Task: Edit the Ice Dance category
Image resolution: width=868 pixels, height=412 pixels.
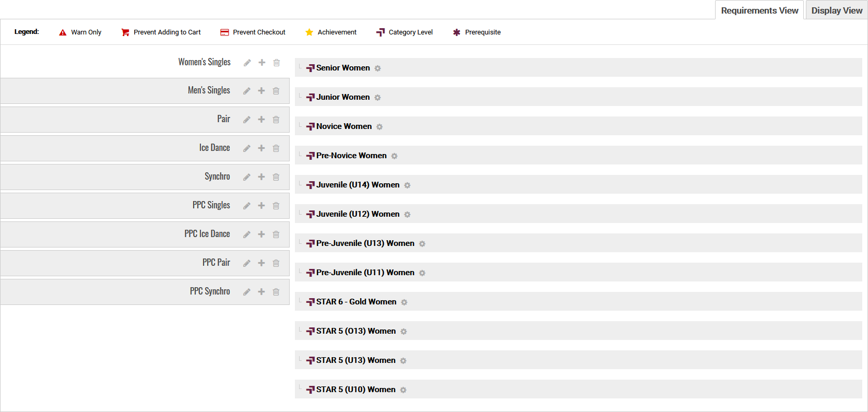Action: coord(247,148)
